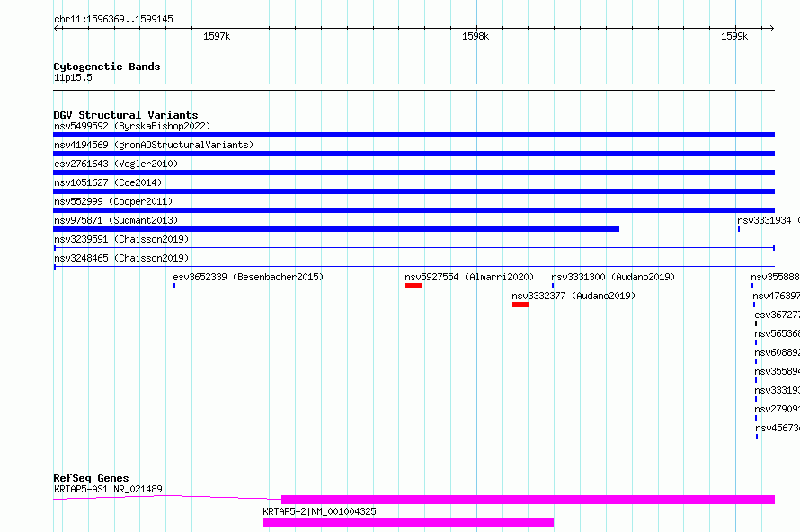Click the label starting with esv36727
Image resolution: width=800 pixels, height=532 pixels.
777,315
